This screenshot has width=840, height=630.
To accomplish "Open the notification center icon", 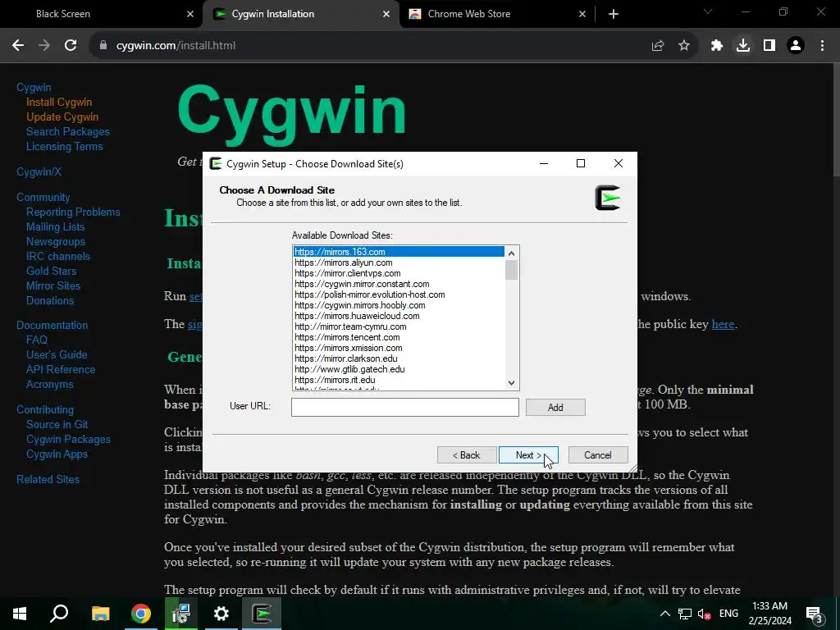I will 815,614.
